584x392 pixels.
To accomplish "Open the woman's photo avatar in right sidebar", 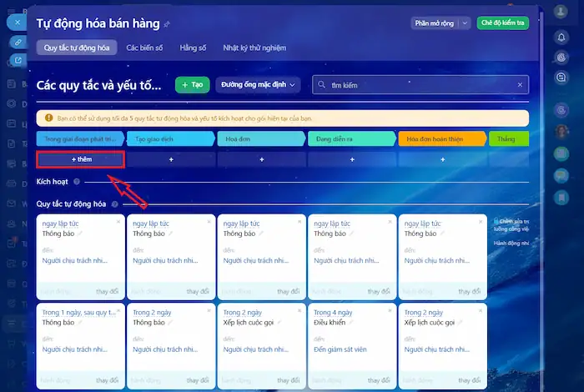I will click(561, 131).
